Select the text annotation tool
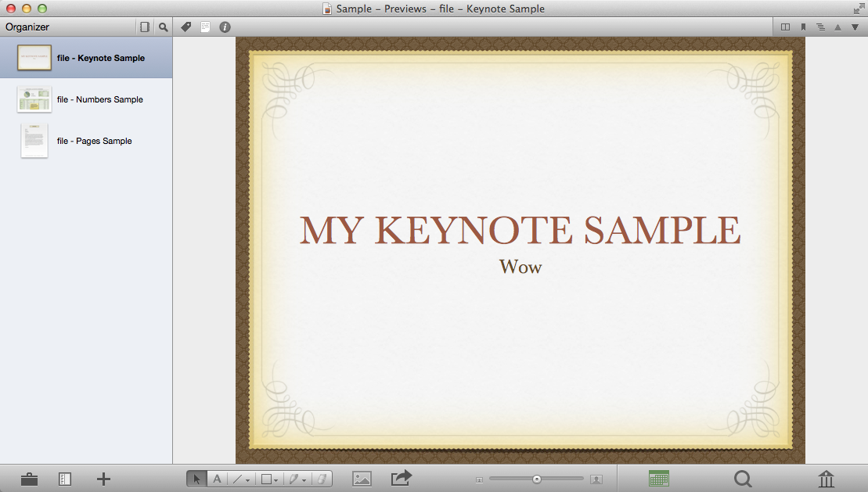Viewport: 868px width, 492px height. [x=217, y=479]
